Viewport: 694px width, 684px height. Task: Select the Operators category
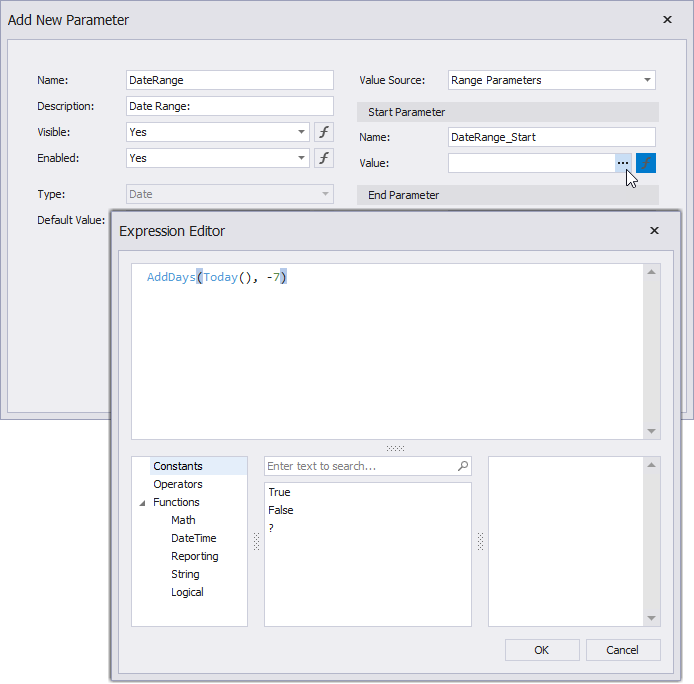pyautogui.click(x=178, y=484)
